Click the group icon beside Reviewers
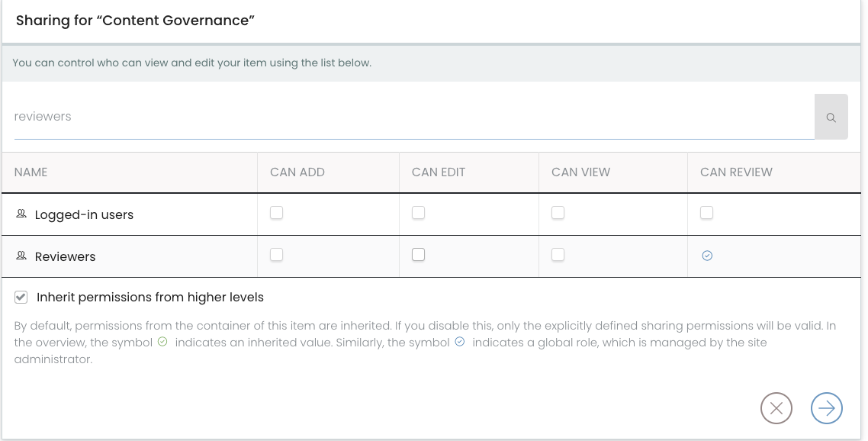Screen dimensions: 868x441 pyautogui.click(x=21, y=256)
